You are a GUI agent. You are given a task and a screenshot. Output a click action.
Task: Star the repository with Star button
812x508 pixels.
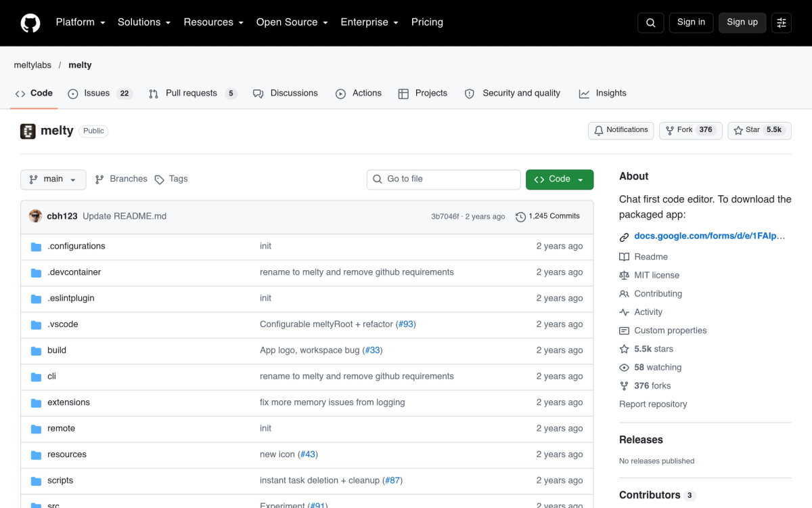(x=759, y=130)
